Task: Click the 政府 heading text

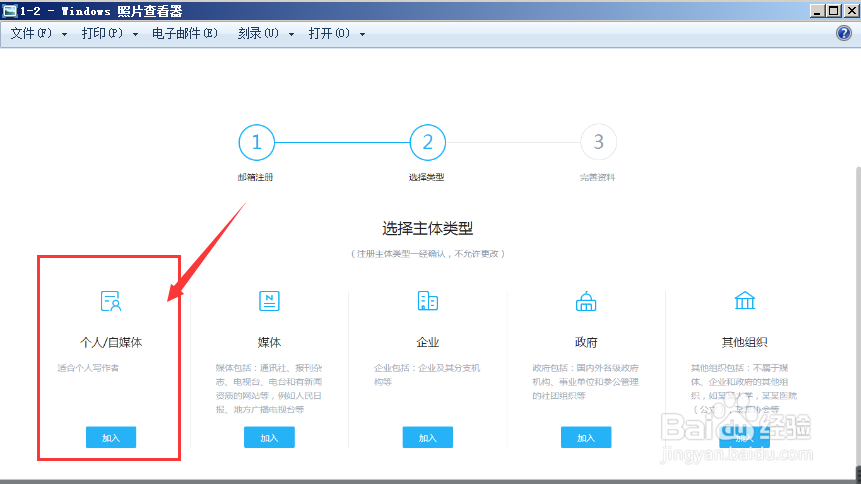Action: tap(586, 342)
